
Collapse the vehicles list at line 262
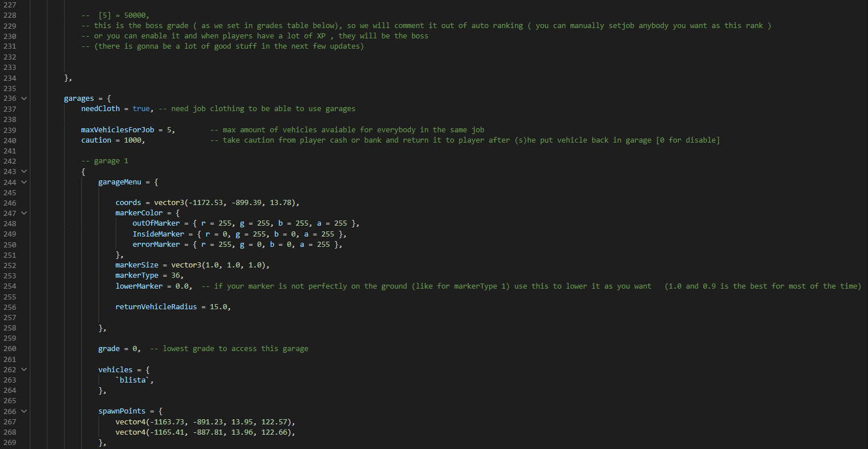coord(23,369)
